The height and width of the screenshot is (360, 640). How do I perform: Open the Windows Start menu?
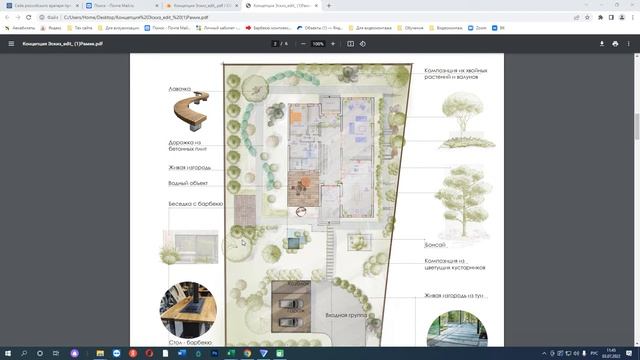coord(7,353)
